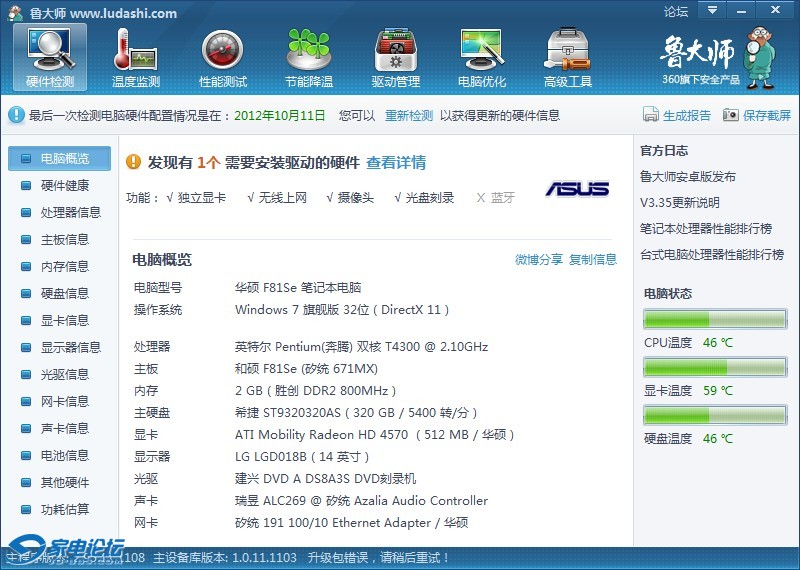Launch the 性能测试 performance test

pos(223,57)
